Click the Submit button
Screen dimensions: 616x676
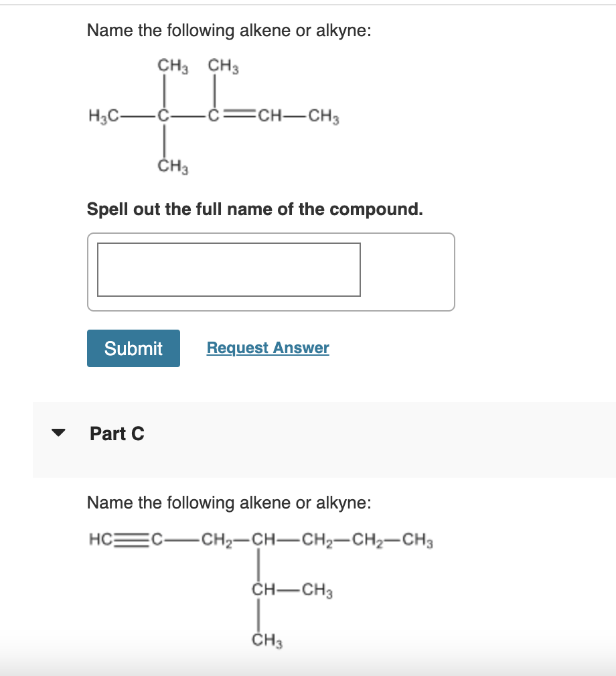coord(133,348)
